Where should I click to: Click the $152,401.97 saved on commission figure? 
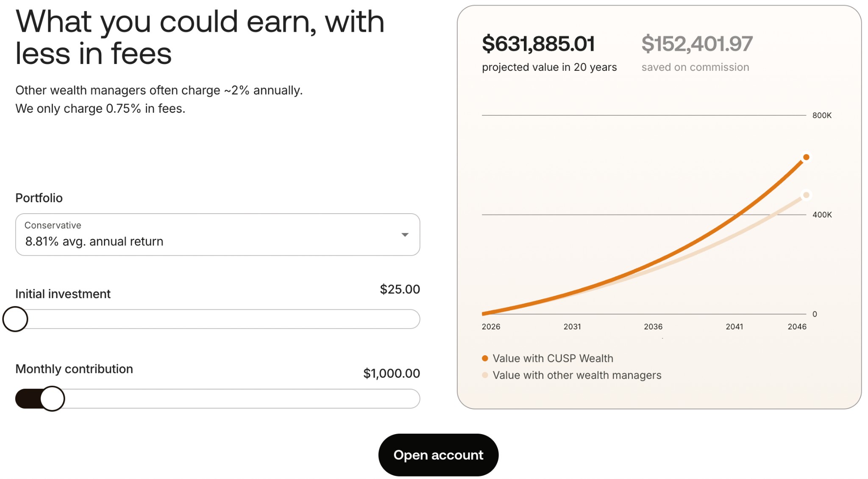pos(697,44)
